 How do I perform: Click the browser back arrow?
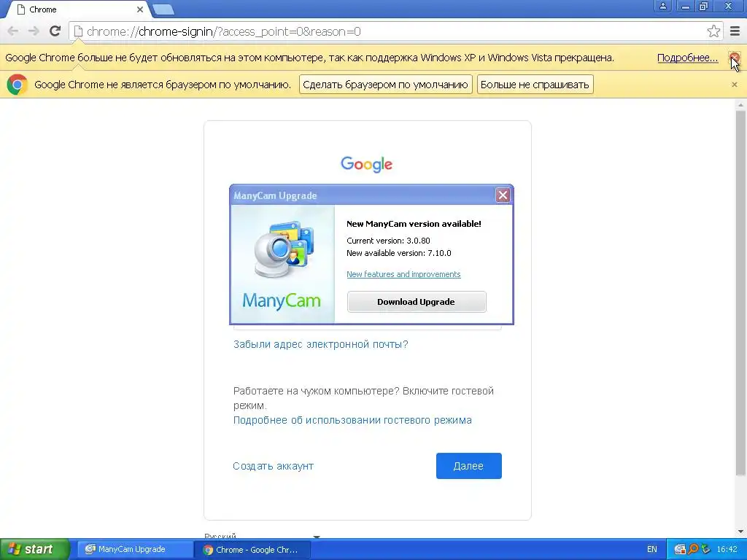coord(13,31)
